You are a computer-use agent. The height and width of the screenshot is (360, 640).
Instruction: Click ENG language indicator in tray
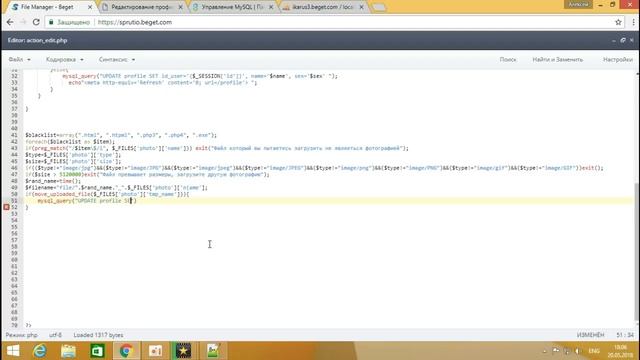point(594,351)
